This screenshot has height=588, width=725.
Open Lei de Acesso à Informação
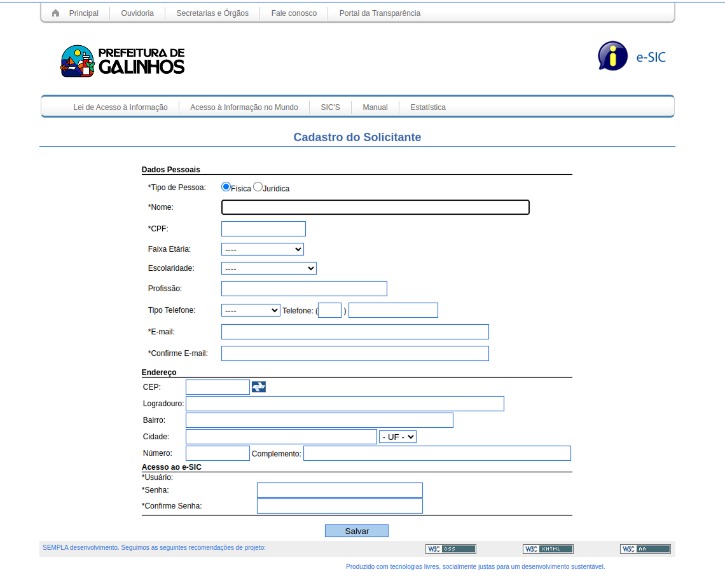(120, 107)
